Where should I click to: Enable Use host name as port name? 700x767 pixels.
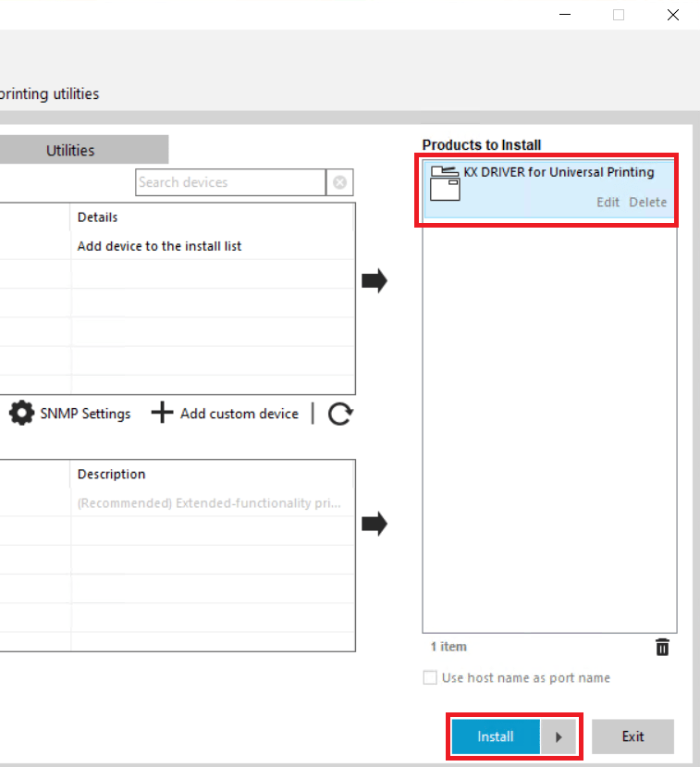point(430,677)
